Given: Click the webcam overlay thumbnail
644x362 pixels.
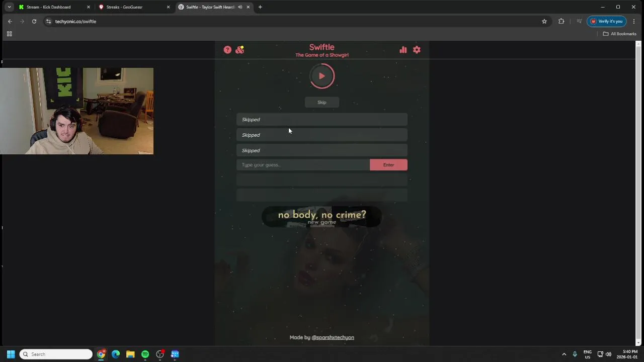Looking at the screenshot, I should coord(76,111).
